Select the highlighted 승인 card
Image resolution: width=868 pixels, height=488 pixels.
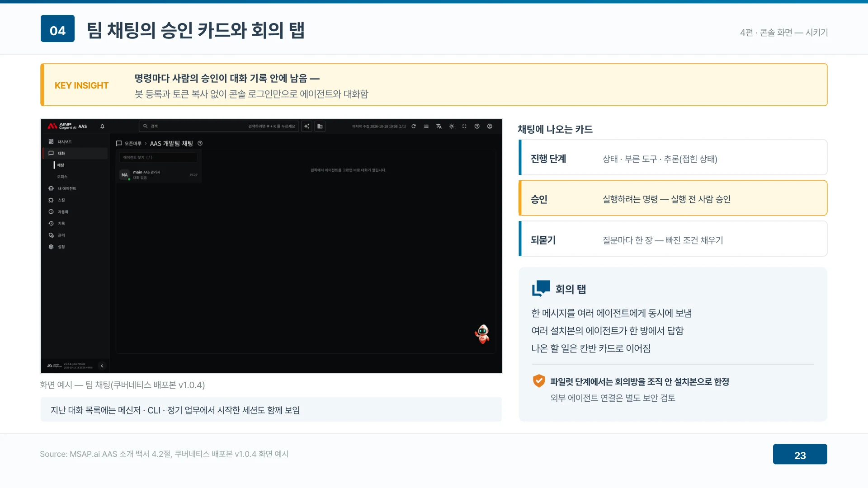coord(673,198)
